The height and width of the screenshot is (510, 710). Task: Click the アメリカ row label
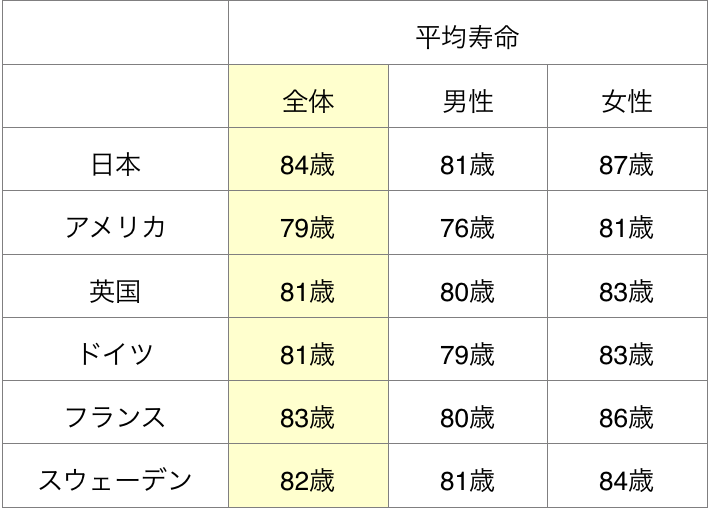(x=115, y=227)
